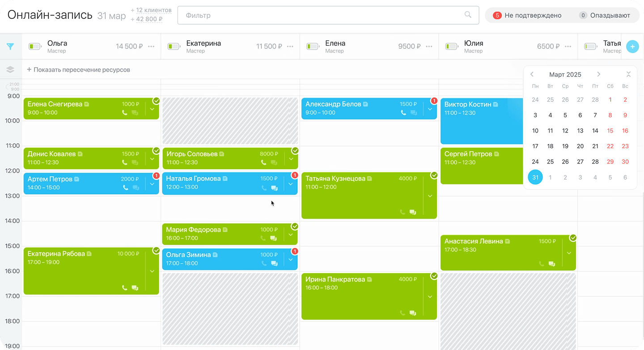The image size is (644, 350).
Task: Open three-dots menu for Елена column
Action: pyautogui.click(x=429, y=47)
